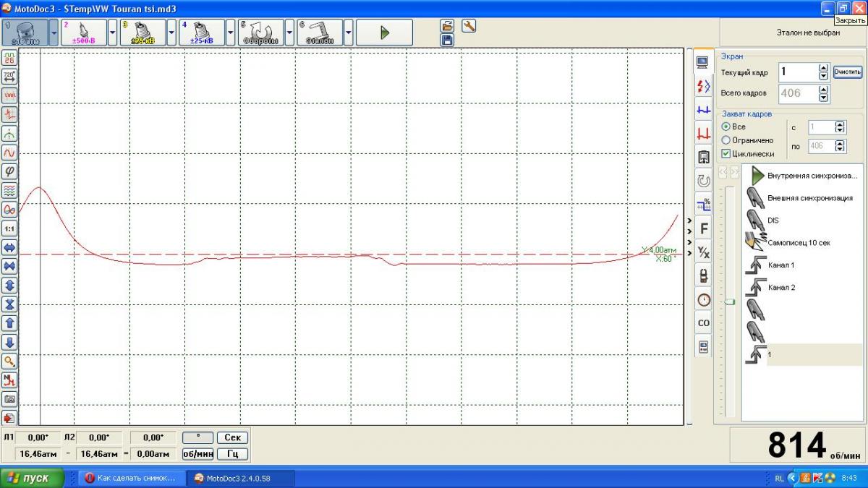Click the vertical slider handle beside the sync list

tap(730, 302)
